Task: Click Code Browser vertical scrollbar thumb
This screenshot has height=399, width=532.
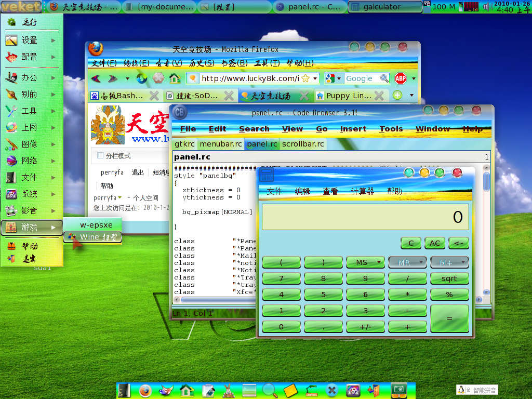Action: [486, 181]
